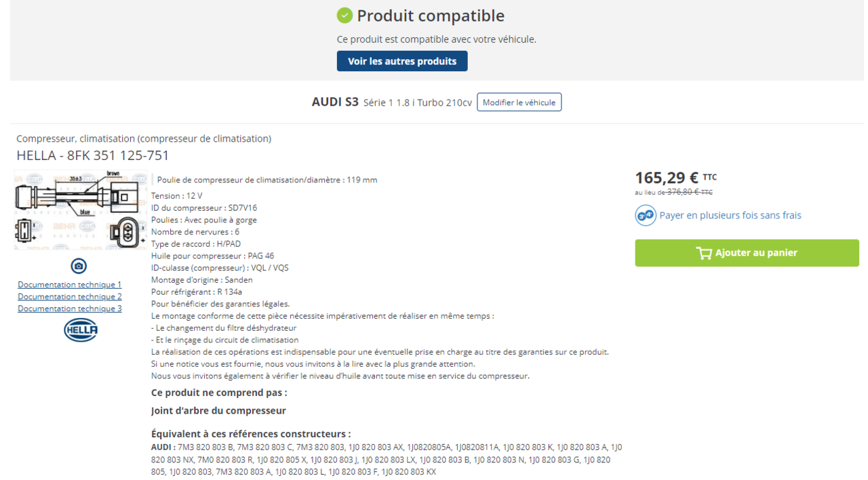Open Documentation technique 3 link
Viewport: 868px width, 480px height.
pyautogui.click(x=70, y=308)
